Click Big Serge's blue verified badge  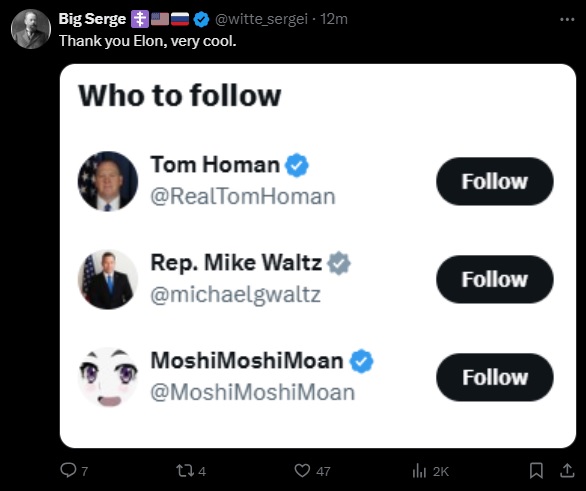[202, 19]
